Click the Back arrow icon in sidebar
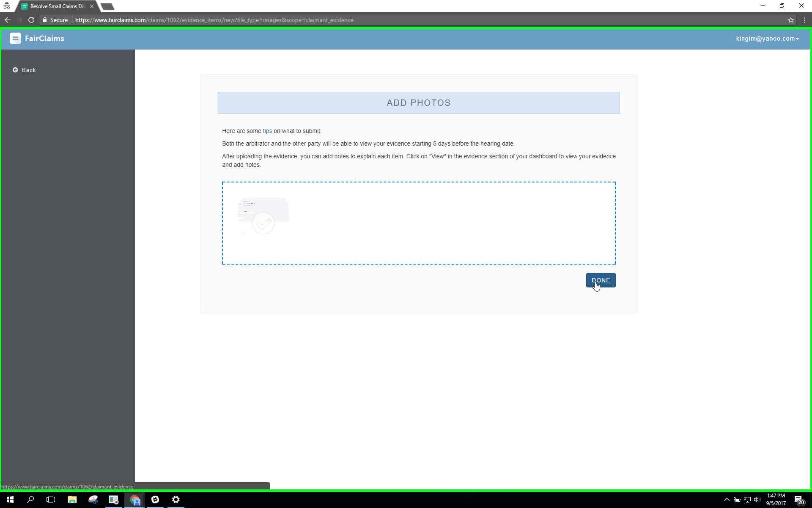The height and width of the screenshot is (508, 812). tap(15, 70)
